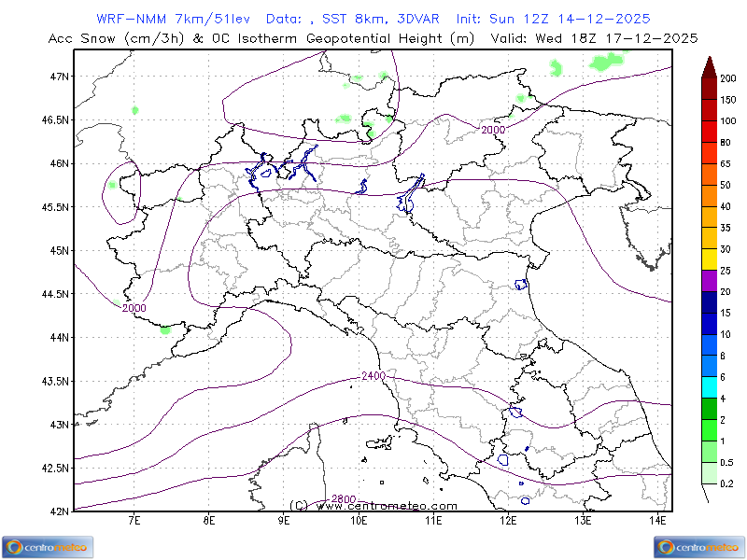
Task: Click the 14E longitude axis label
Action: coord(657,518)
